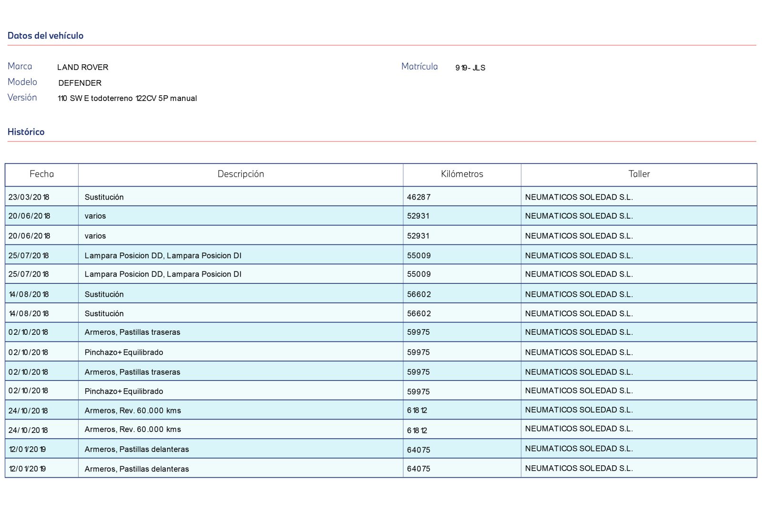Viewport: 762px width, 532px height.
Task: Click the 'Matrícula' field label
Action: click(x=419, y=66)
